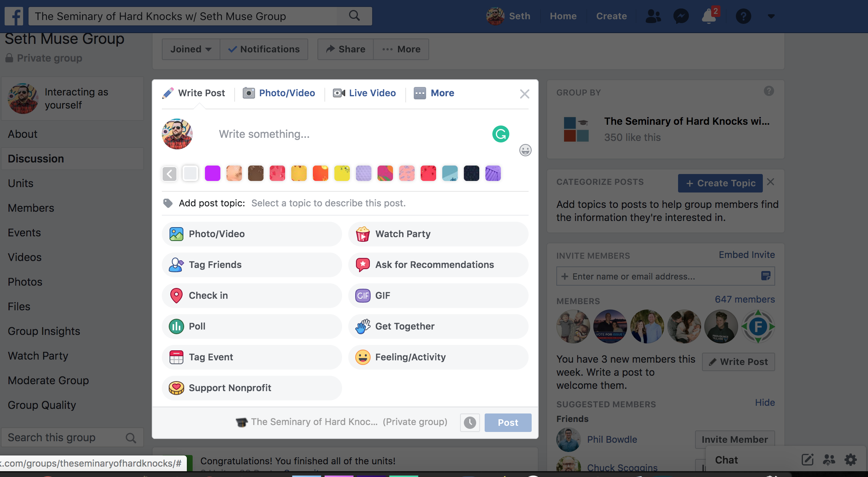
Task: Open the More composer tab
Action: 434,93
